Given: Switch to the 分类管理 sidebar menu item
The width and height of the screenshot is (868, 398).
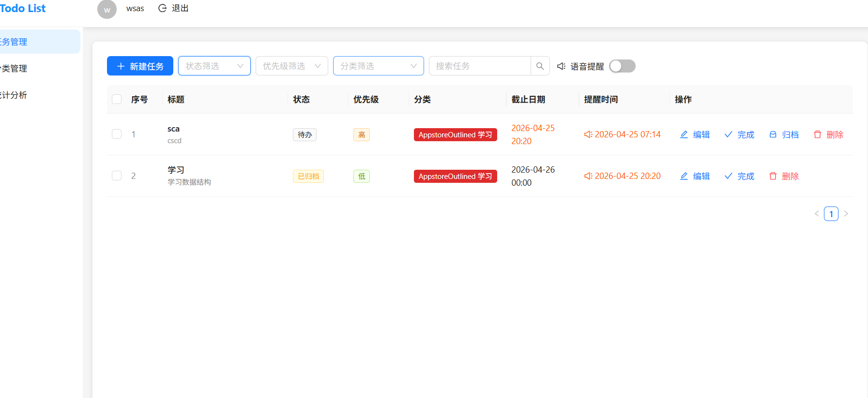Looking at the screenshot, I should coord(15,69).
